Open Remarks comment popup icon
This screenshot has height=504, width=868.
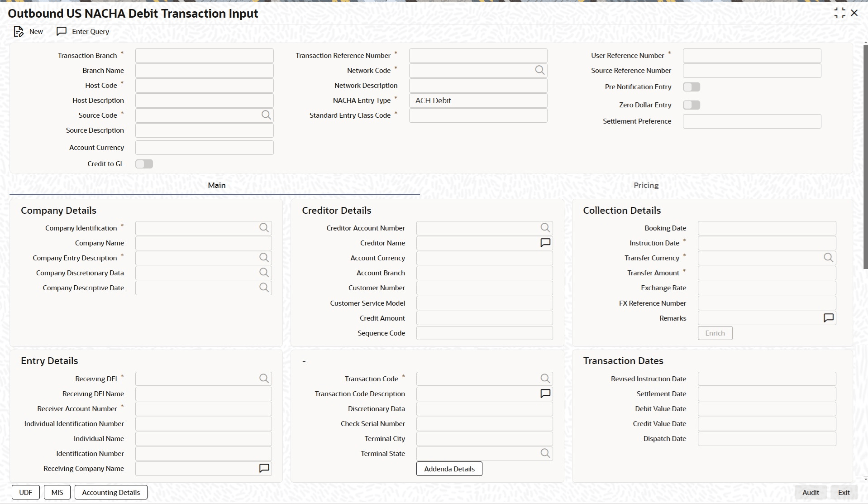coord(828,318)
